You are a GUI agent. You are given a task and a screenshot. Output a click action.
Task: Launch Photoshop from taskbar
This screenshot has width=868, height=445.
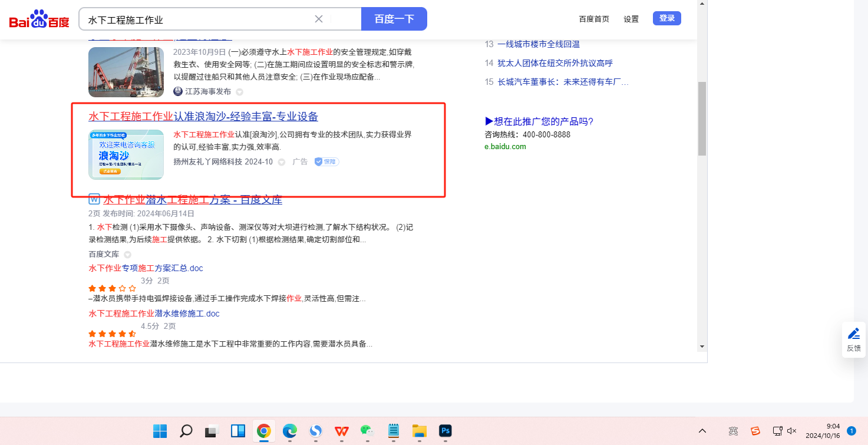pos(445,431)
